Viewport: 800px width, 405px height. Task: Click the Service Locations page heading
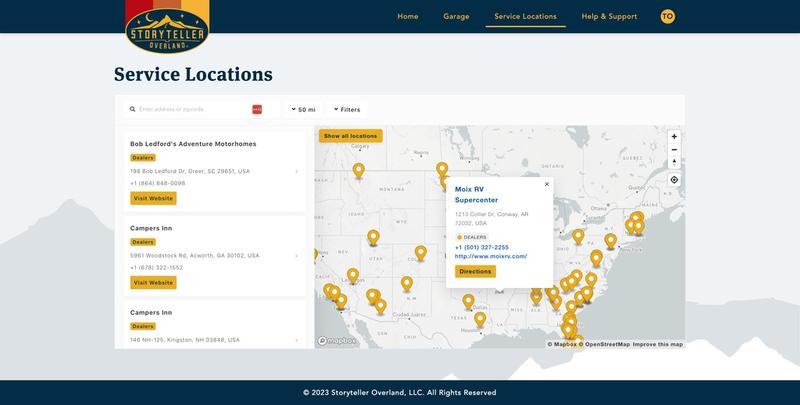(193, 74)
